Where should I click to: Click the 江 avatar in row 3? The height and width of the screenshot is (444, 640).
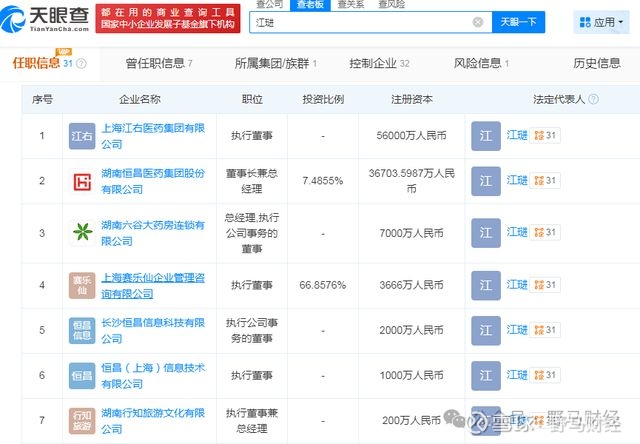click(x=486, y=233)
